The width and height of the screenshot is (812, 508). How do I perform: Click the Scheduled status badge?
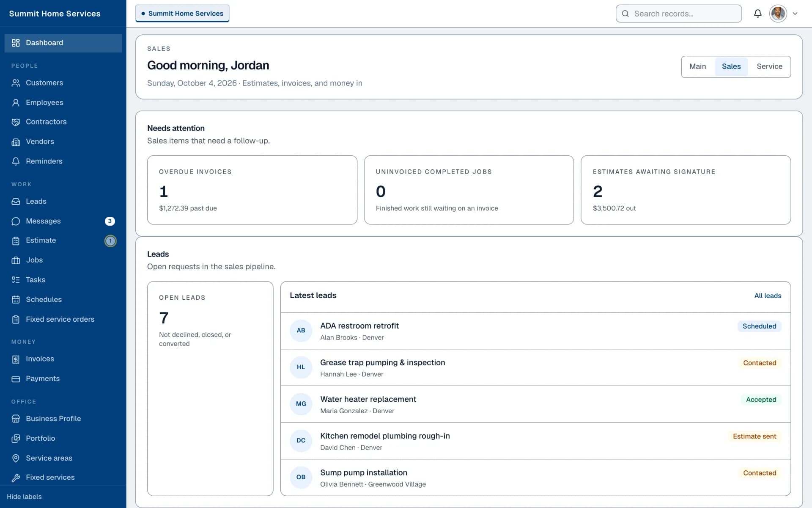(x=759, y=326)
